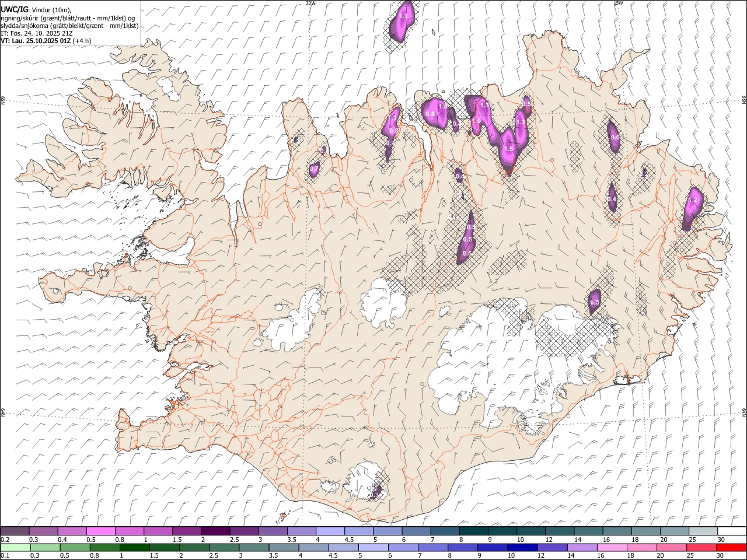Image resolution: width=747 pixels, height=560 pixels.
Task: Click the UWC/IG title text
Action: coord(14,9)
